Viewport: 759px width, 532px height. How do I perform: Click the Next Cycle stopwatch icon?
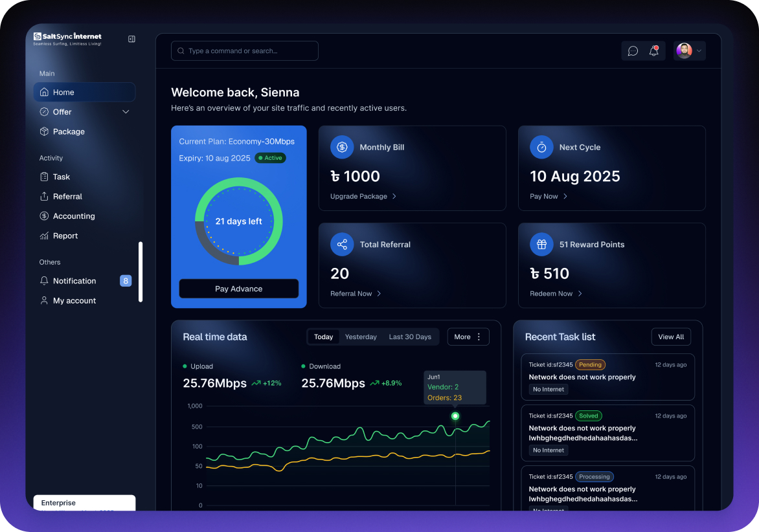coord(541,147)
